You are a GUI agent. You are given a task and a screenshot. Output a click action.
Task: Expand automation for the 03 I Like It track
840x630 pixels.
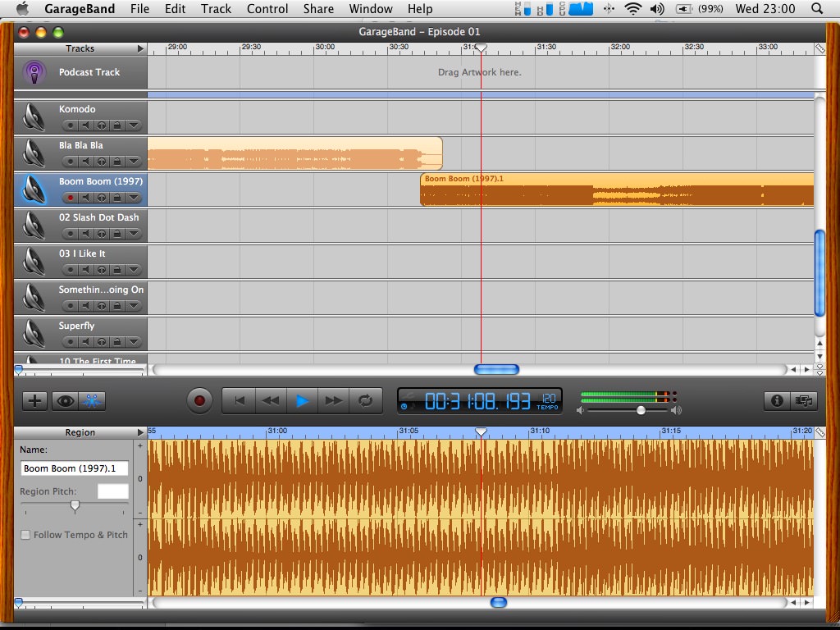[134, 269]
